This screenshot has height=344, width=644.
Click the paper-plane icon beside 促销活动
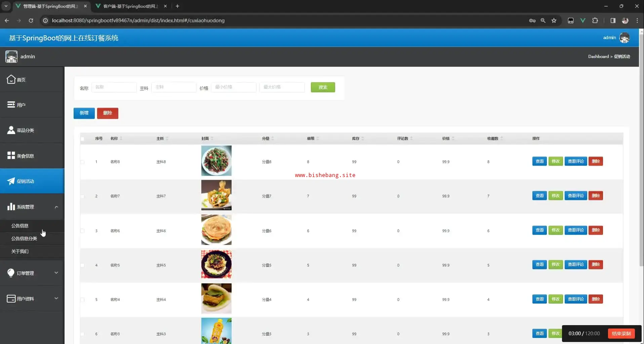tap(11, 181)
